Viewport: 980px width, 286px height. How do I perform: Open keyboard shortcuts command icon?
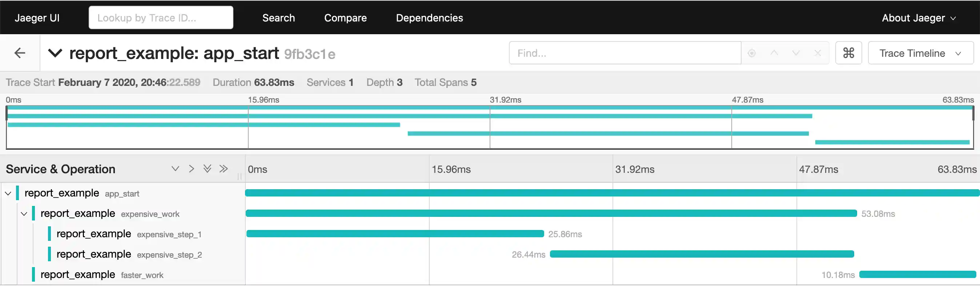coord(848,53)
